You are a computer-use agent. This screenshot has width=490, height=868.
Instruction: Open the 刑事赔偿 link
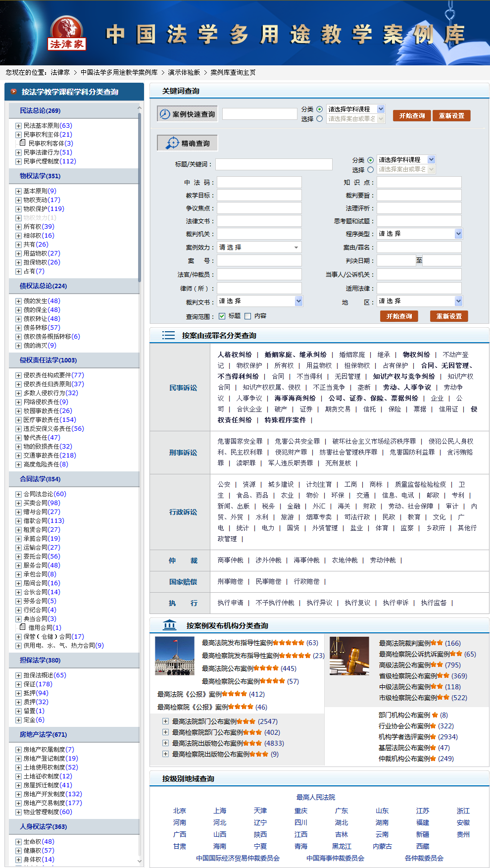(230, 581)
